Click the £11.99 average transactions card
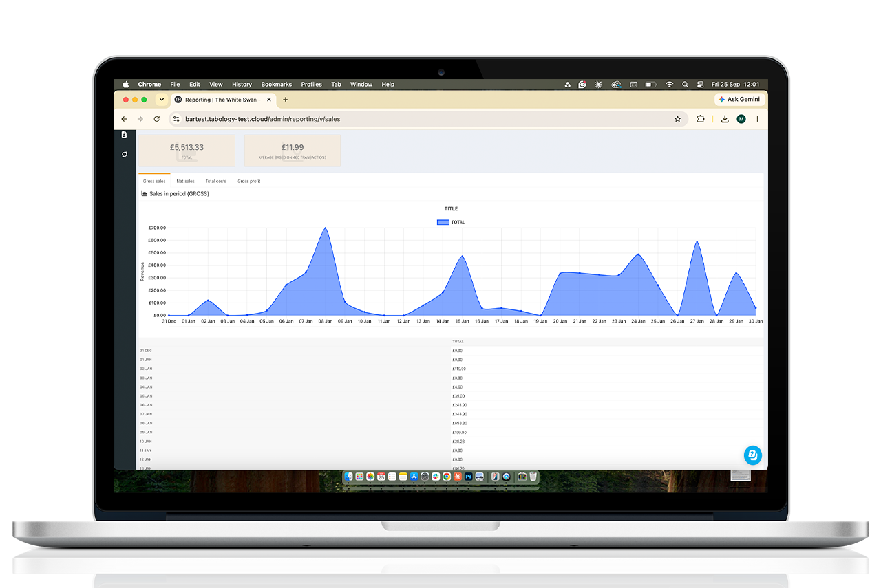Screen dimensions: 881x588 pyautogui.click(x=293, y=151)
